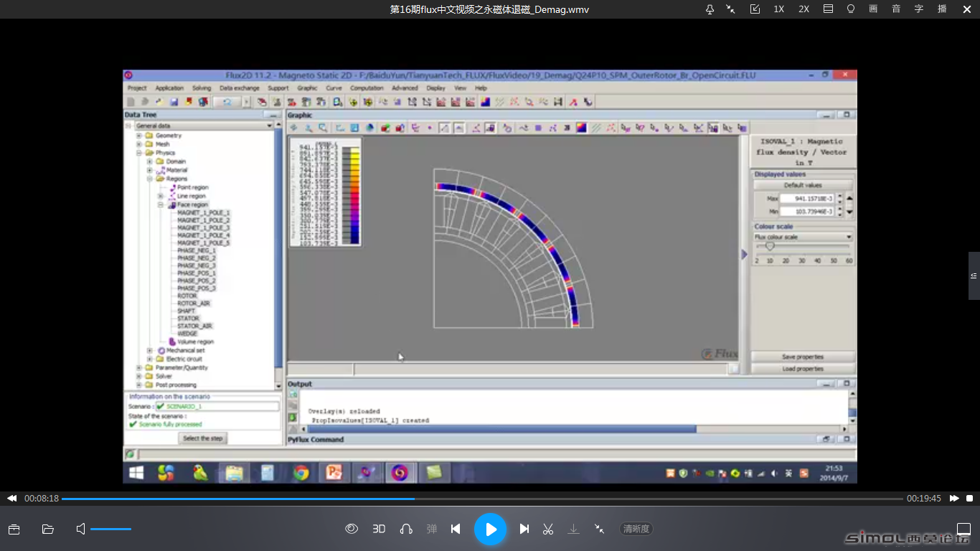Click the headphones audio icon
Viewport: 980px width, 551px height.
406,529
